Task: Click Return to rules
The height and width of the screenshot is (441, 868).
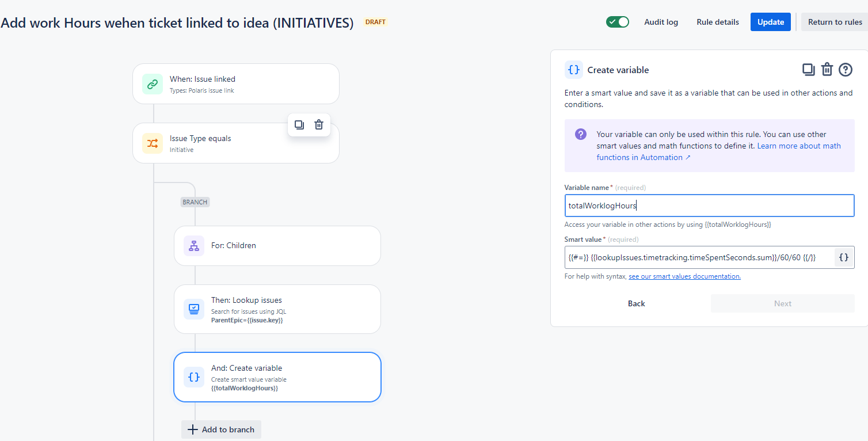Action: pyautogui.click(x=835, y=22)
